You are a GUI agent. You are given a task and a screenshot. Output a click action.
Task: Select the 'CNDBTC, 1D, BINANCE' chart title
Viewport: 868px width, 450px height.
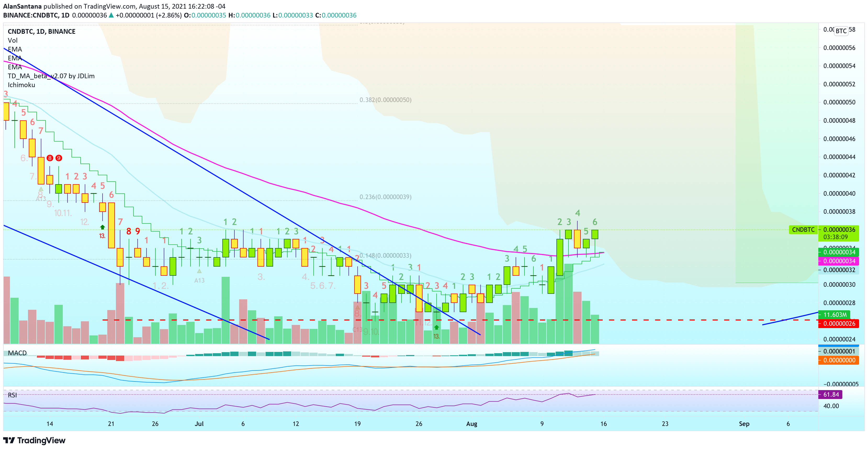[x=41, y=31]
